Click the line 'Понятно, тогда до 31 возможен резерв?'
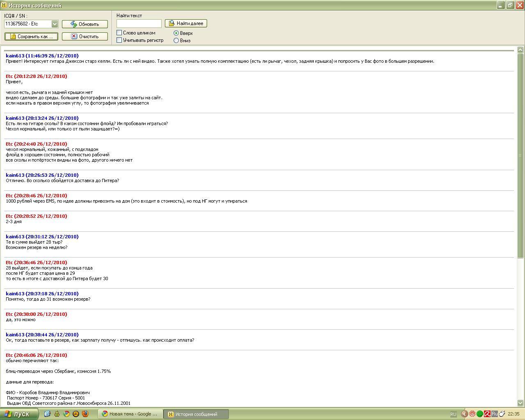525x420 pixels. click(x=48, y=299)
